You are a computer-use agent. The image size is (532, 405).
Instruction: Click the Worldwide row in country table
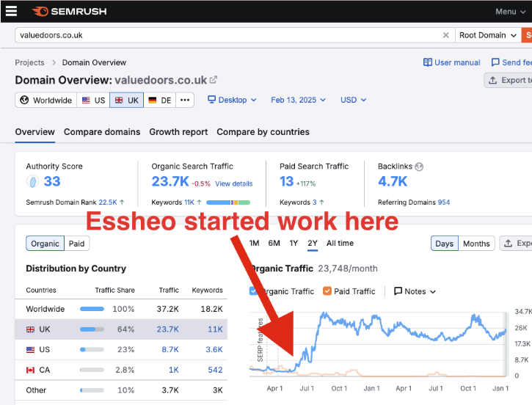[121, 309]
